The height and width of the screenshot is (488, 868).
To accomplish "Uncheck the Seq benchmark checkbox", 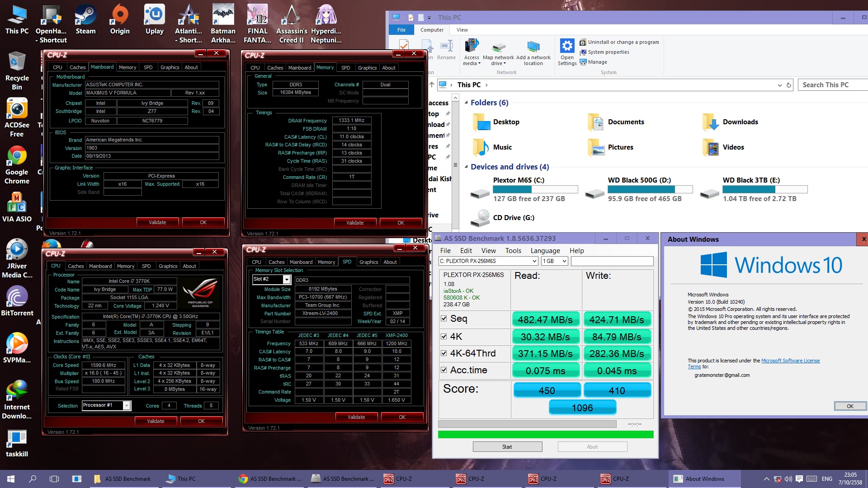I will pos(444,319).
